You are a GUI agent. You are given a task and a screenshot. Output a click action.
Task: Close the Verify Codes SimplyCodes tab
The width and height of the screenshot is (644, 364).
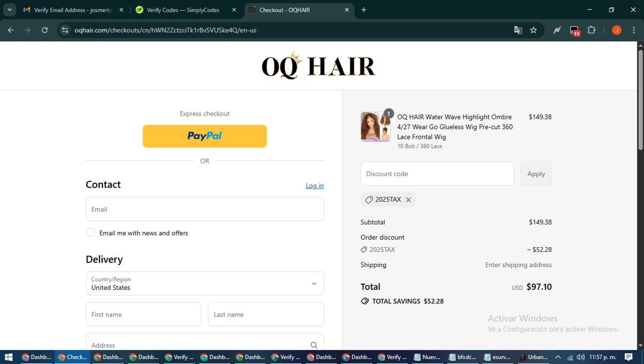point(234,10)
